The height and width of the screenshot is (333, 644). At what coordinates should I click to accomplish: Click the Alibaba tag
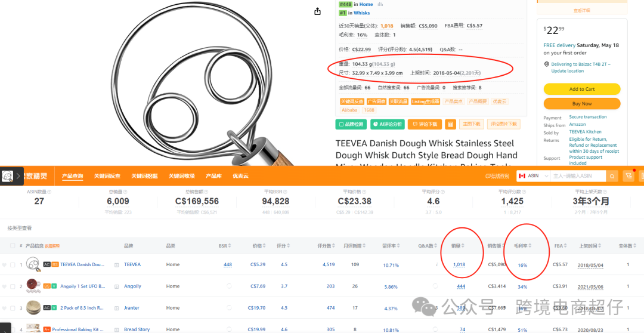[x=349, y=110]
